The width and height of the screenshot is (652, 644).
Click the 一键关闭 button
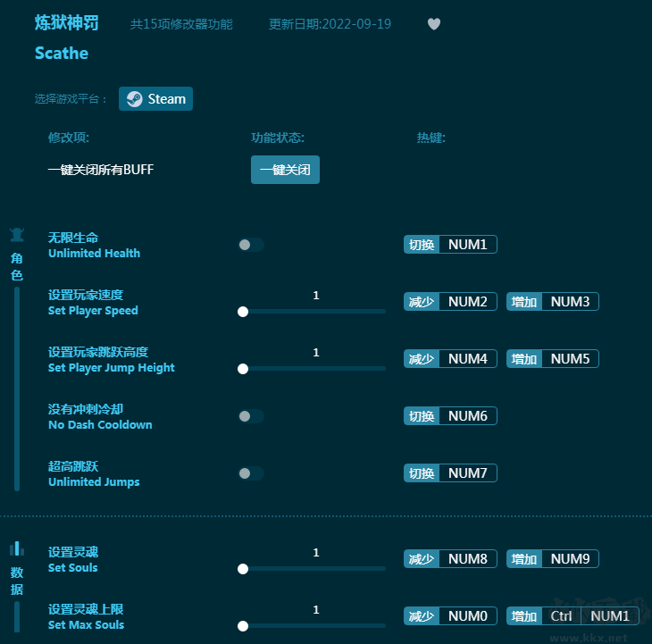285,170
